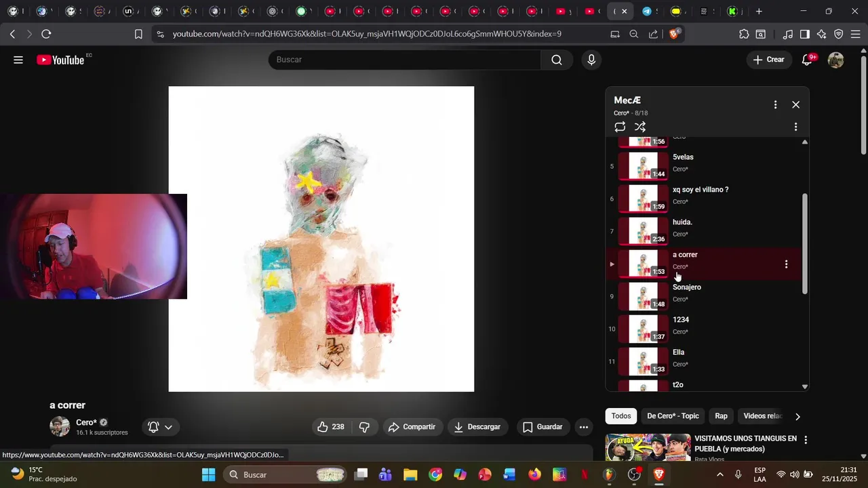868x488 pixels.
Task: Toggle the browser sidebar panel
Action: pos(804,34)
